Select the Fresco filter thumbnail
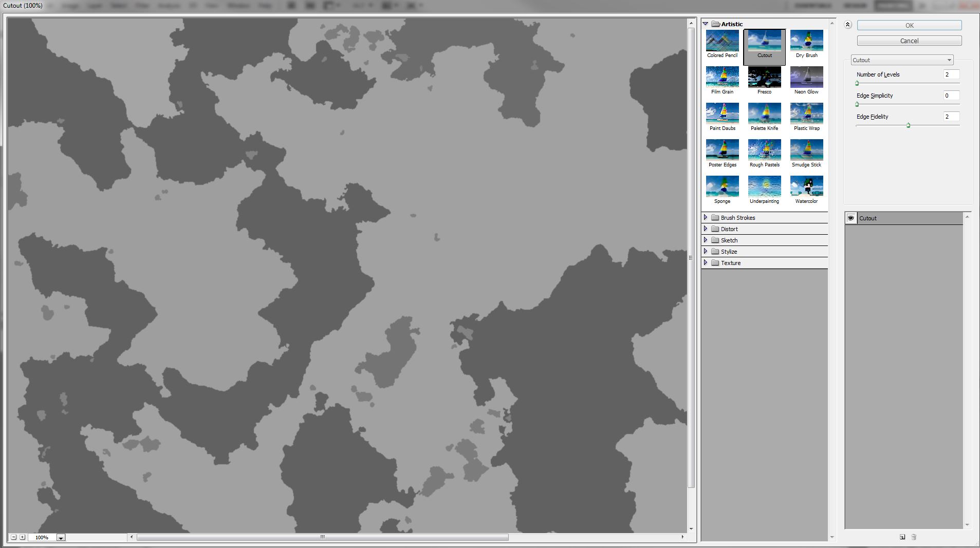Image resolution: width=980 pixels, height=548 pixels. click(x=764, y=77)
